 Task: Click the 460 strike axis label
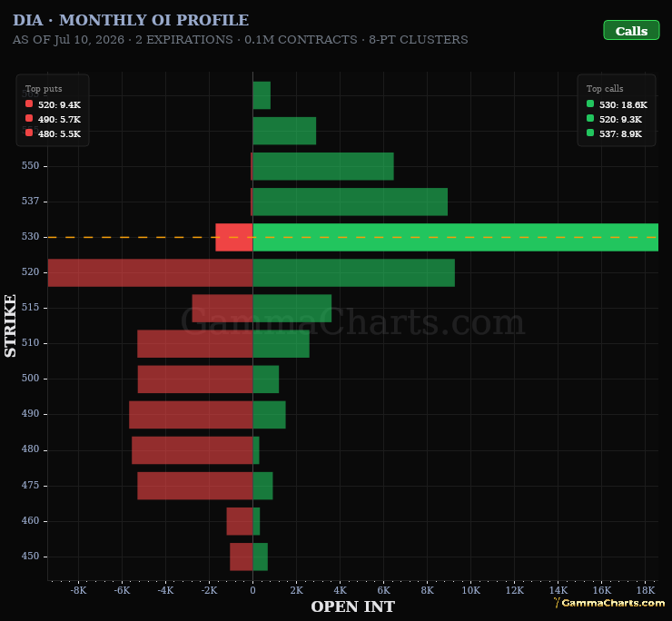pos(31,521)
